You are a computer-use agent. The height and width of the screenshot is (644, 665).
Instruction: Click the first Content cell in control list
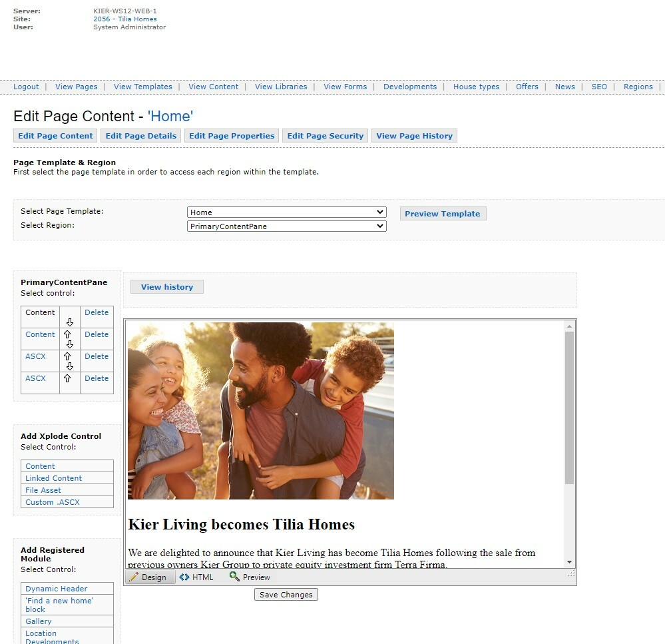click(x=40, y=312)
